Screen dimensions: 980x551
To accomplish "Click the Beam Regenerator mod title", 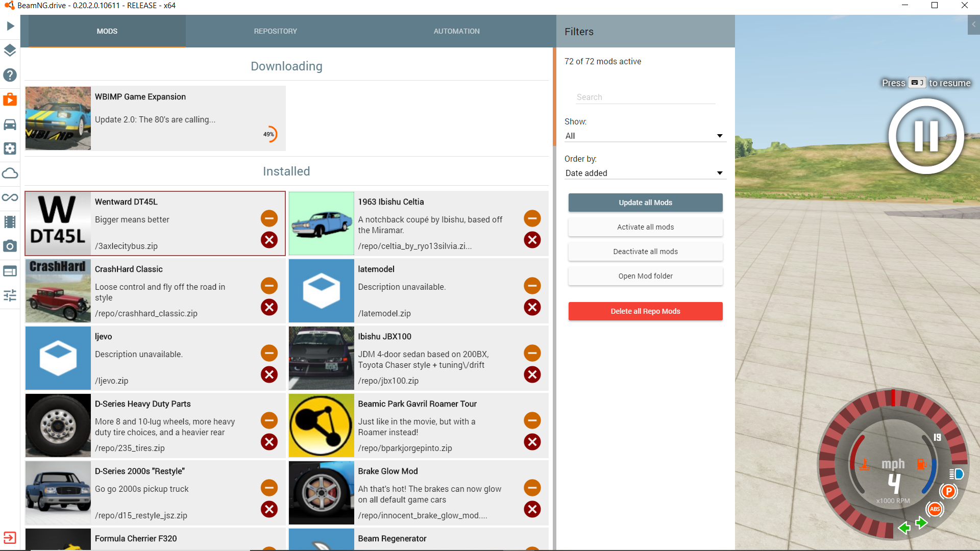I will [392, 538].
